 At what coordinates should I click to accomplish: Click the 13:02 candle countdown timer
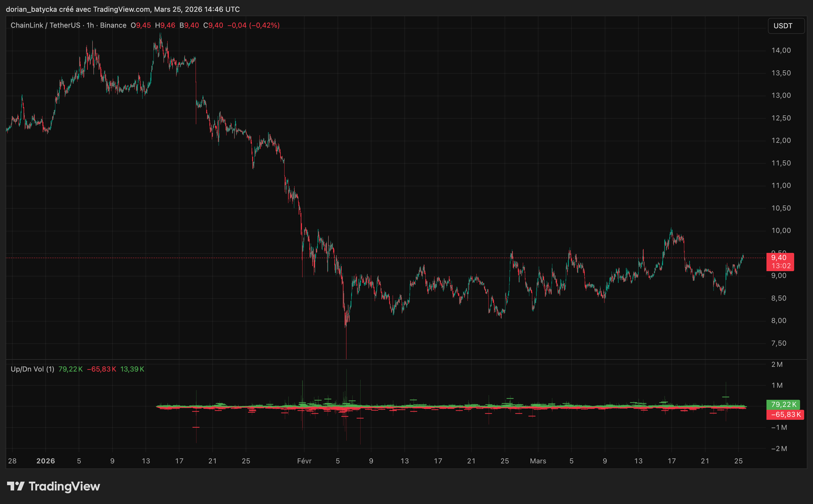tap(781, 266)
